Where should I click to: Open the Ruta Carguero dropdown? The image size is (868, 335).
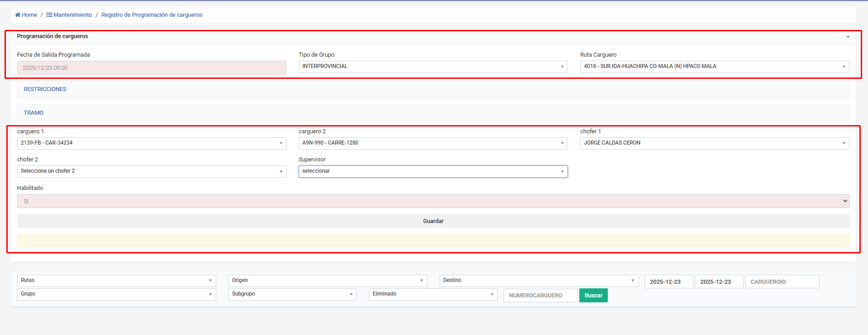(714, 67)
